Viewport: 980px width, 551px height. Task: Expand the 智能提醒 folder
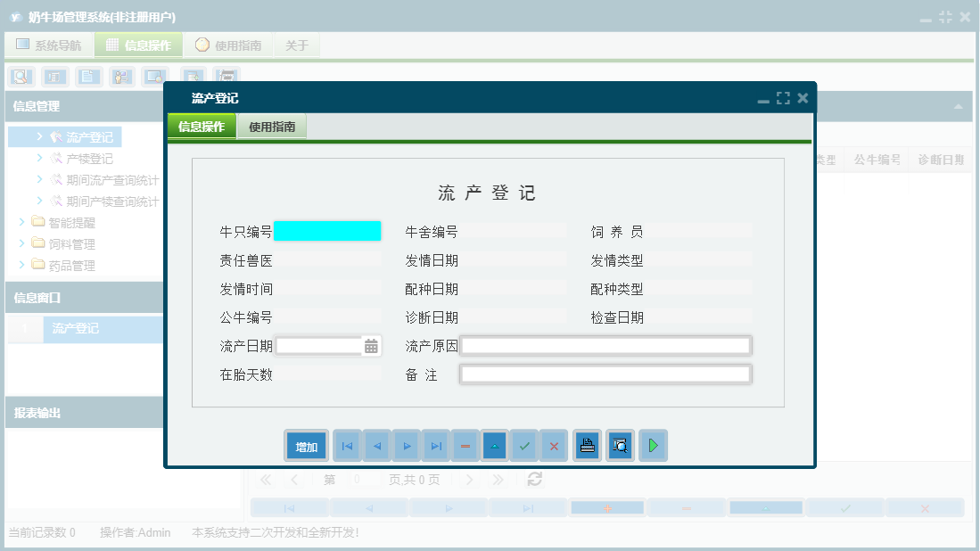click(22, 222)
